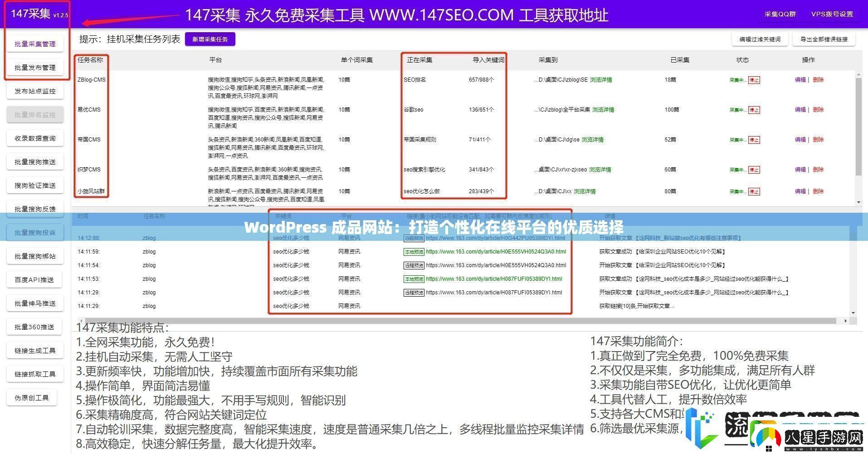Stop the 帝国CMS task with 停止
Image resolution: width=868 pixels, height=454 pixels.
point(754,140)
